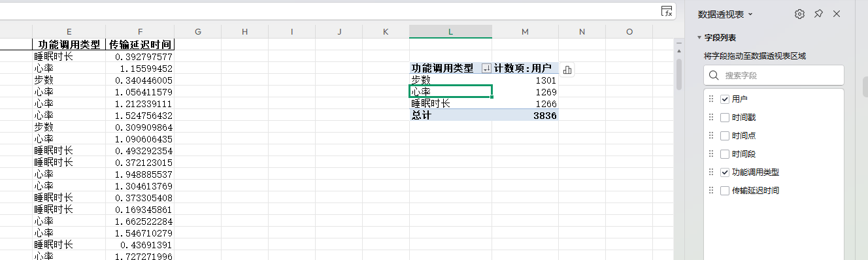This screenshot has width=868, height=260.
Task: Select cell with value 1.662522284
Action: coord(139,221)
